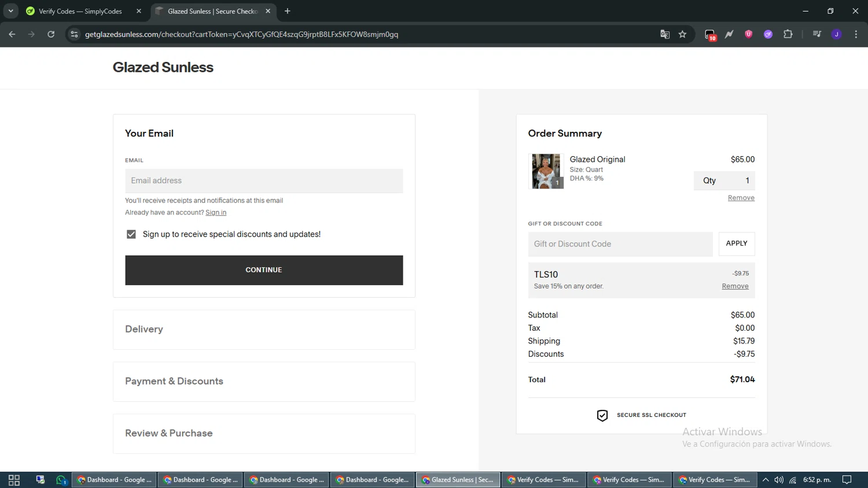The width and height of the screenshot is (868, 488).
Task: Click the Glazed Original product thumbnail
Action: coord(546,171)
